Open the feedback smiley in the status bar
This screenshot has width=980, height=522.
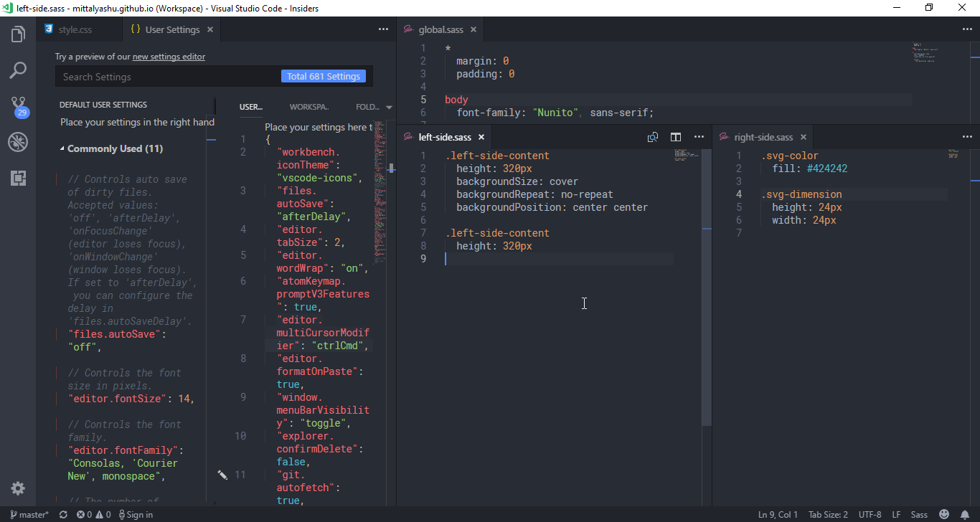point(944,514)
